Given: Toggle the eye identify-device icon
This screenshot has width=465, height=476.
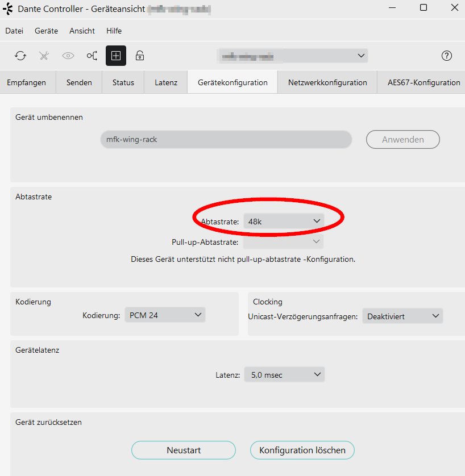Looking at the screenshot, I should [x=68, y=56].
